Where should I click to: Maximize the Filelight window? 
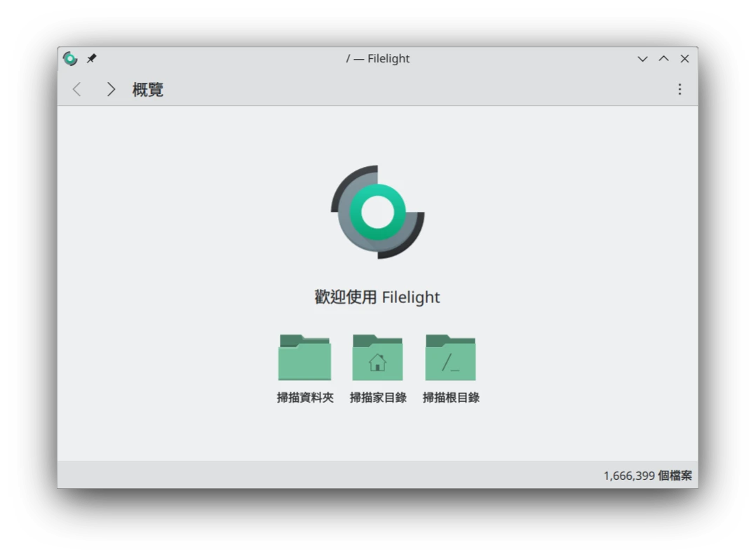663,59
